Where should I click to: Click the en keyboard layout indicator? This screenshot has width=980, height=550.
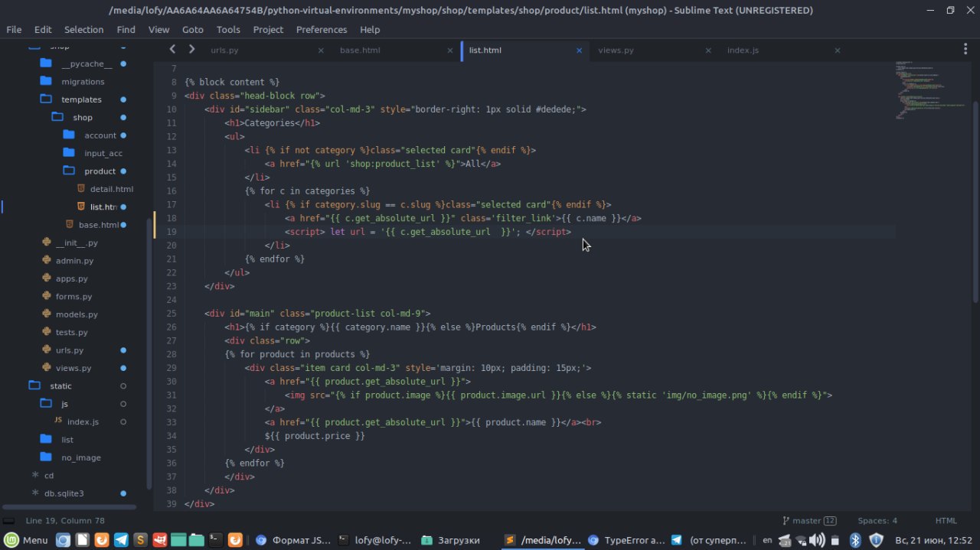click(x=768, y=540)
